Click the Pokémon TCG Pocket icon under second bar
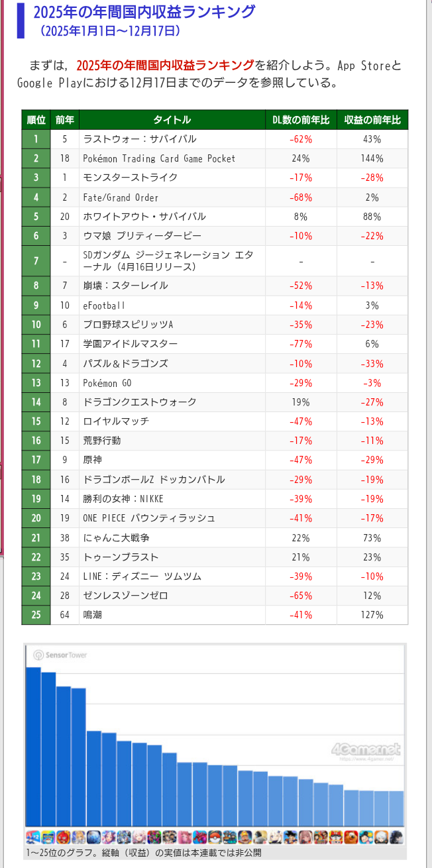The image size is (432, 868). (x=48, y=836)
